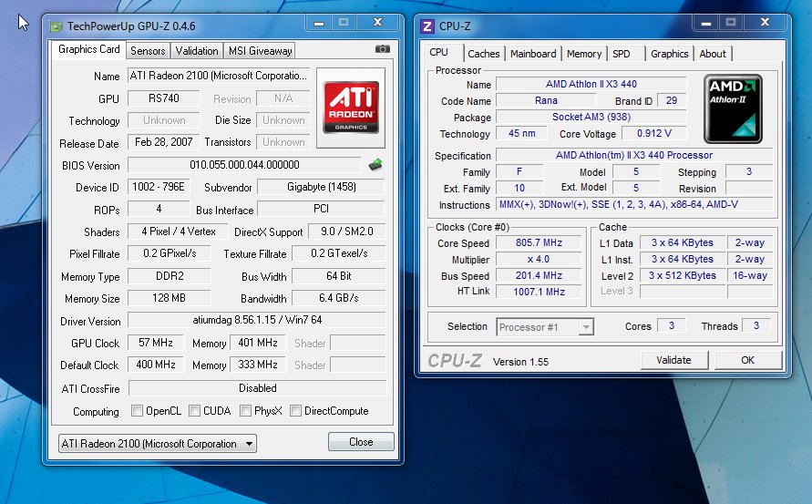Click the Threads count value
The width and height of the screenshot is (812, 504).
click(756, 325)
